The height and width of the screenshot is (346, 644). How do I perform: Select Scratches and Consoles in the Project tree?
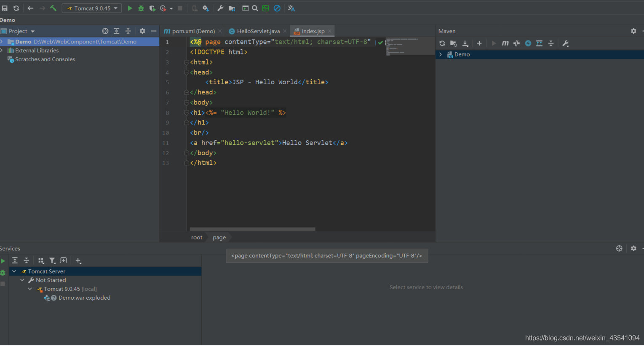(x=45, y=59)
